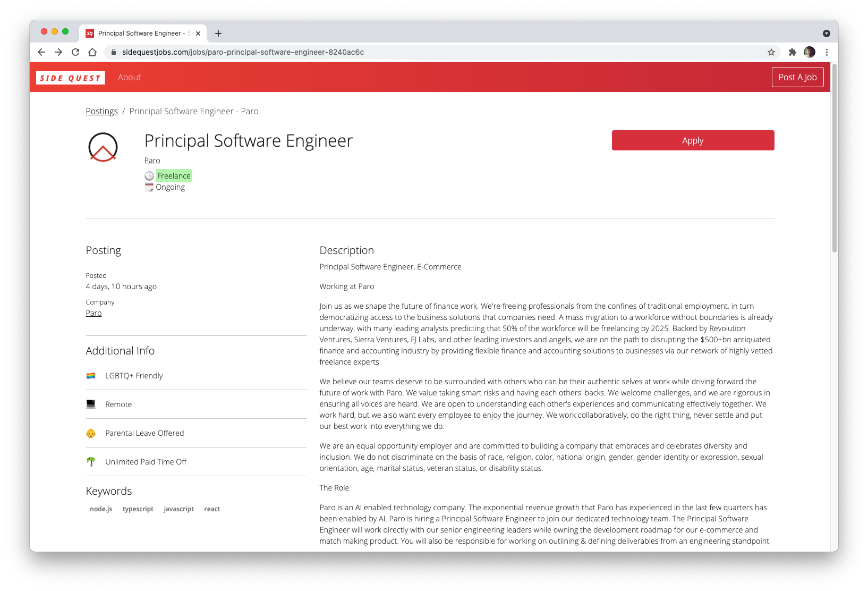Click the Description heading
868x591 pixels.
pos(347,250)
